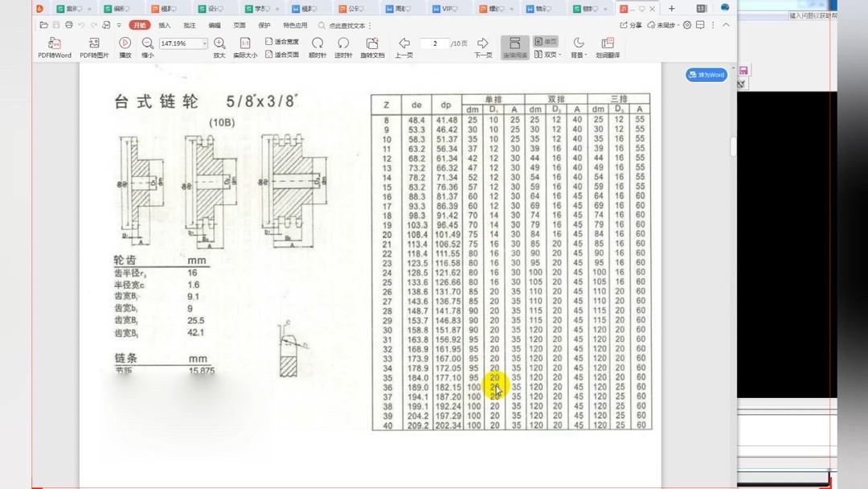Start the 播放 slideshow playback
The image size is (868, 489).
click(x=125, y=45)
